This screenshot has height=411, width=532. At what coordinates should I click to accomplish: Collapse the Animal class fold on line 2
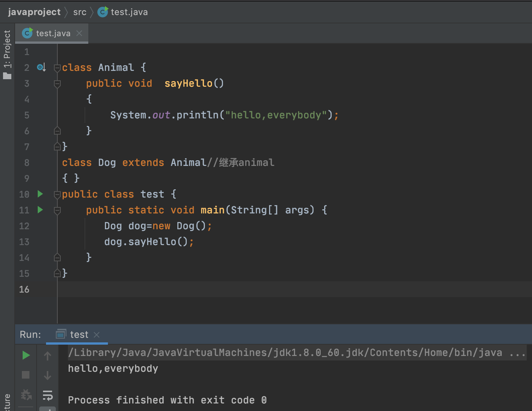tap(57, 68)
